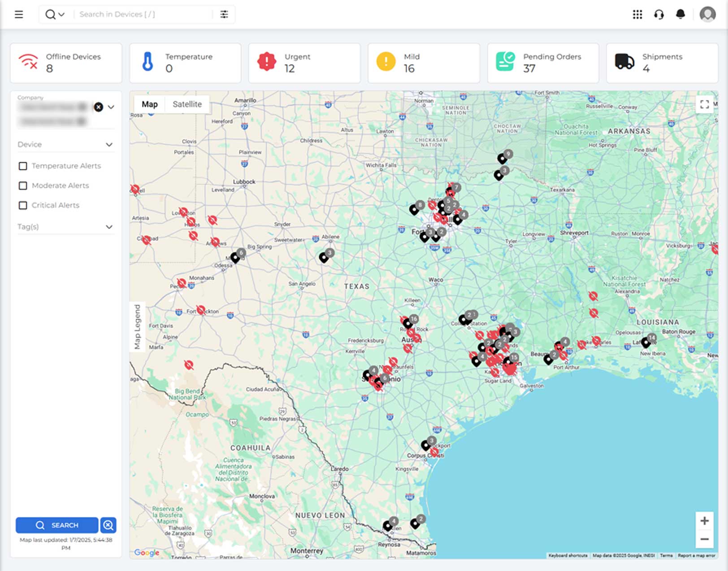Open the Offline Devices 8 card
Screen dimensions: 728x571
[66, 63]
